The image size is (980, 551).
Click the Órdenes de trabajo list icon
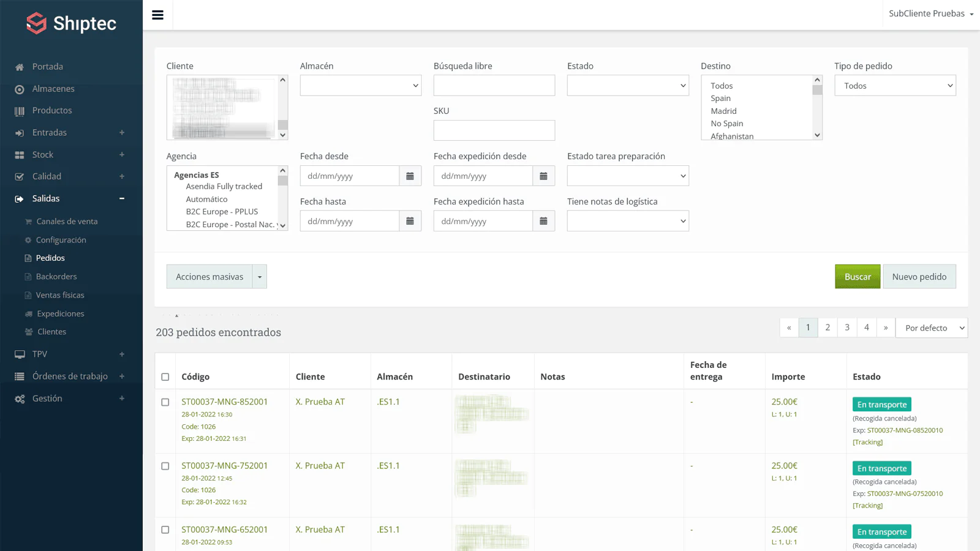(x=20, y=377)
